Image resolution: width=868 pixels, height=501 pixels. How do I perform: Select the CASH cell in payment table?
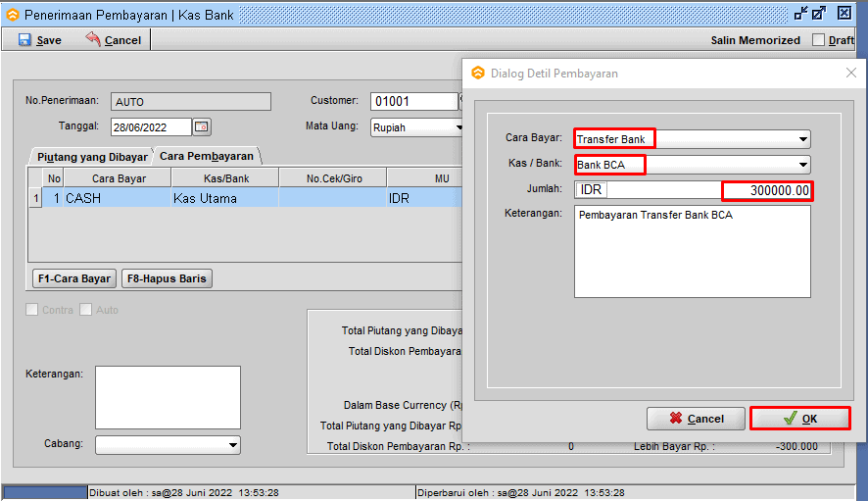[x=118, y=198]
